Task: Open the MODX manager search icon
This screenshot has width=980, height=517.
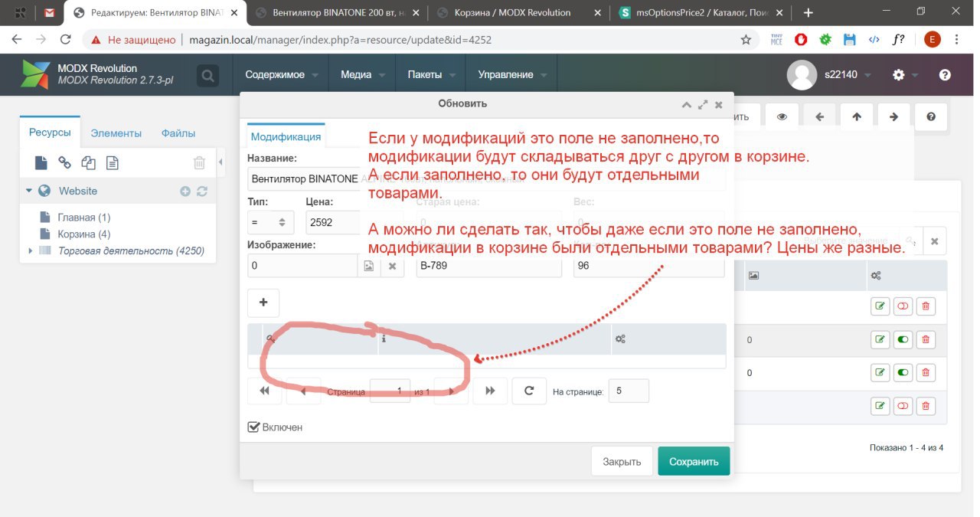Action: (x=207, y=75)
